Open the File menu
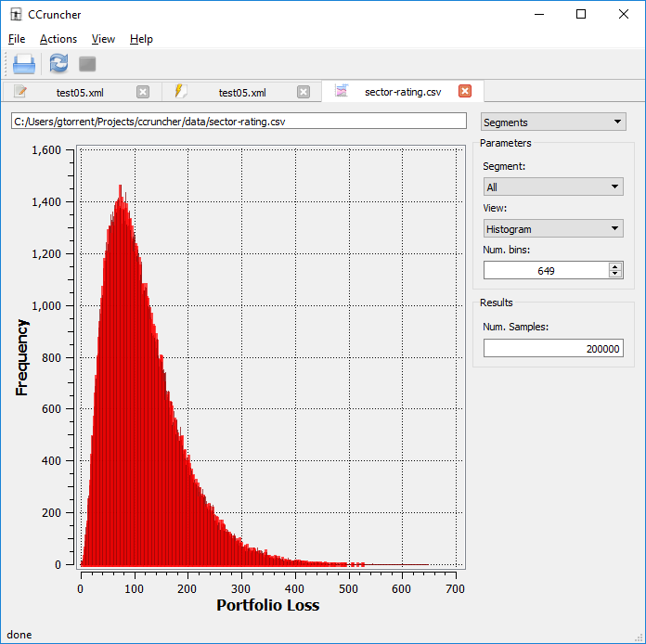646x644 pixels. point(17,39)
